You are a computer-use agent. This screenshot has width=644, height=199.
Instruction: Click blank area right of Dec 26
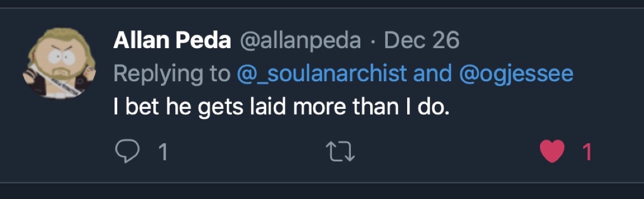[546, 40]
